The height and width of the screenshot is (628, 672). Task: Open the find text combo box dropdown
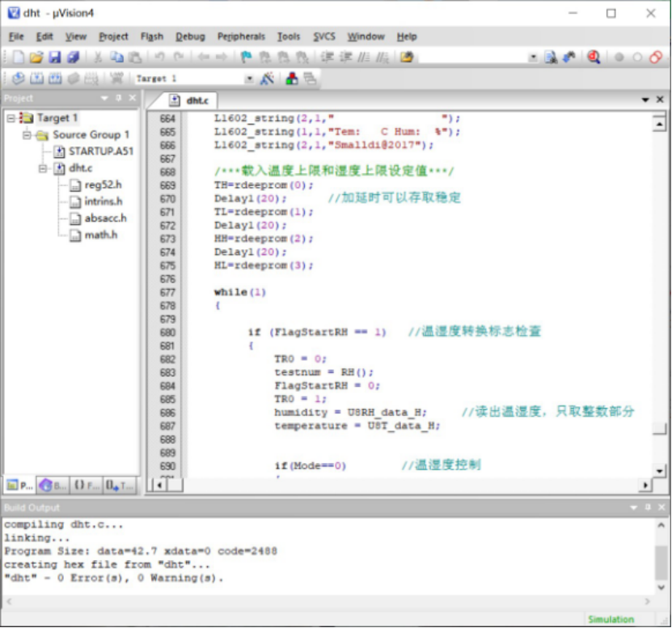point(533,57)
